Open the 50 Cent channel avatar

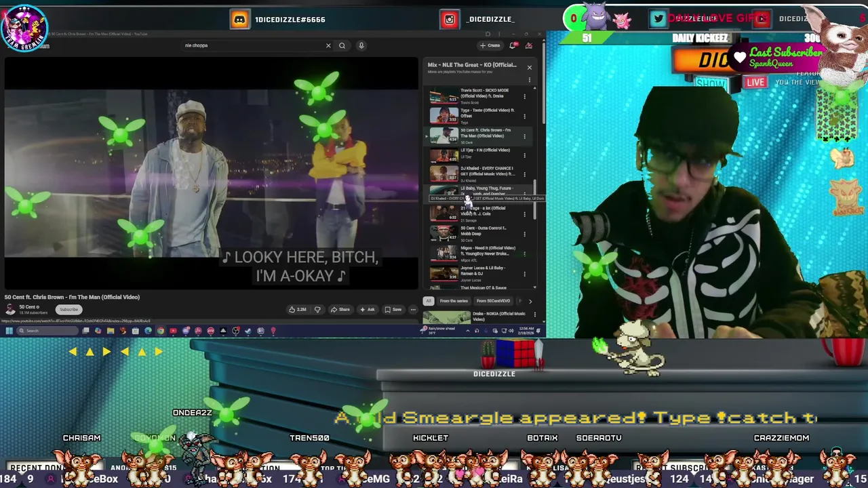10,310
